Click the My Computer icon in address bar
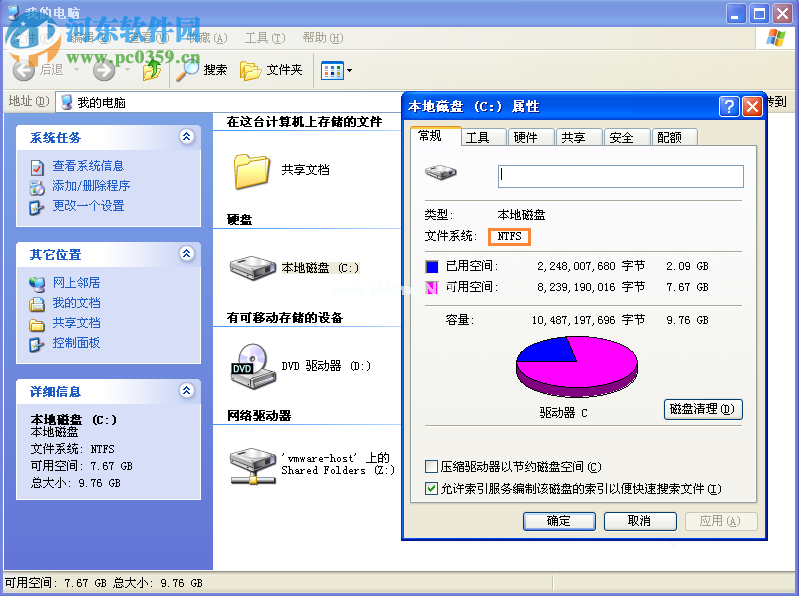 (66, 102)
